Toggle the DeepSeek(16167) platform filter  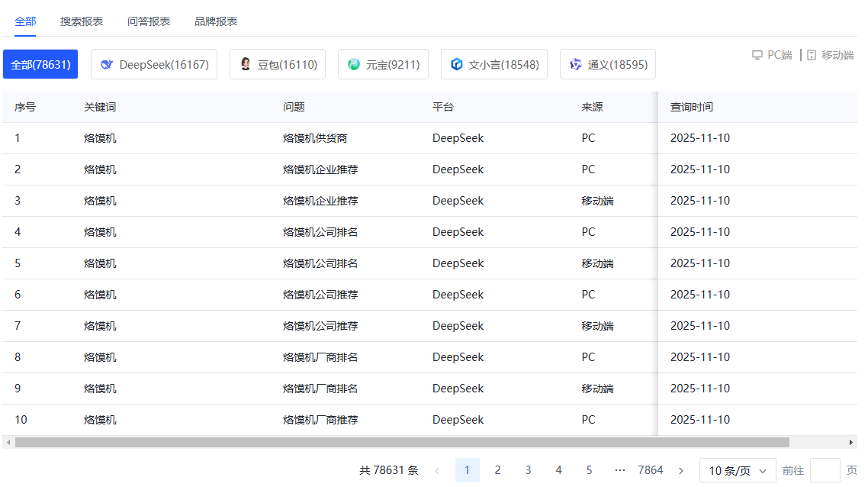click(154, 64)
